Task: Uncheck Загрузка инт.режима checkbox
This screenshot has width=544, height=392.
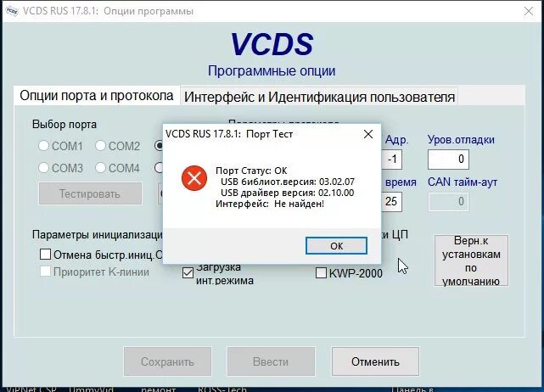Action: point(188,273)
